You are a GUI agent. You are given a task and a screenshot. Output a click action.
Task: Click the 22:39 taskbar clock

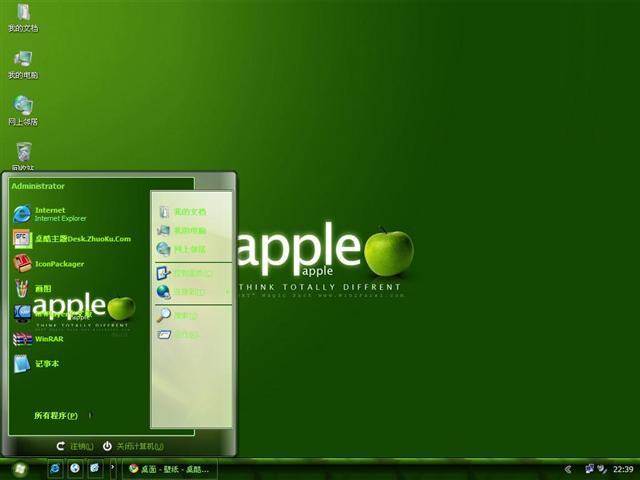(623, 469)
